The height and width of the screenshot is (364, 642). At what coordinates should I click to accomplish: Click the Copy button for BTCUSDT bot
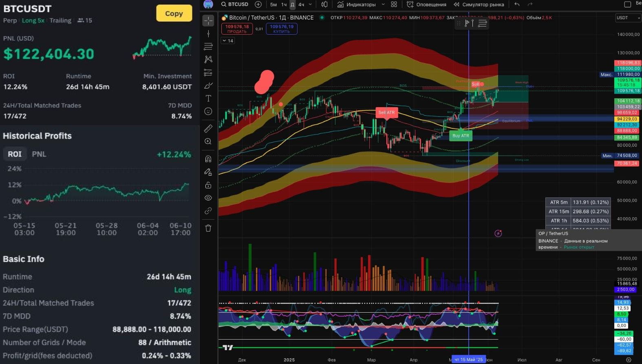pos(174,13)
